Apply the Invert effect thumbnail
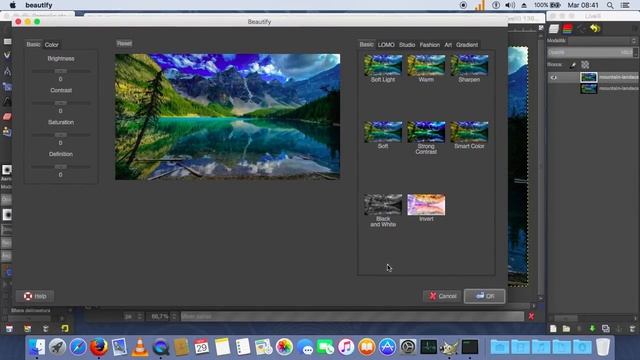 coord(426,204)
